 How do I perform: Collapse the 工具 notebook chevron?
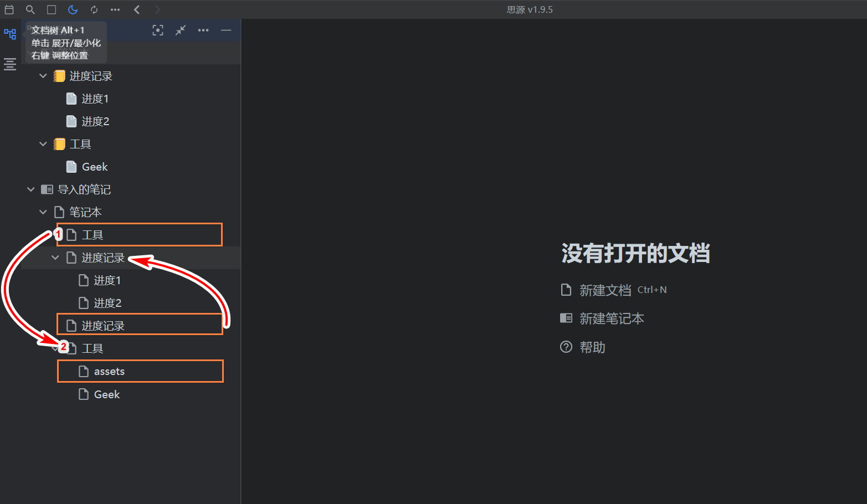coord(43,143)
